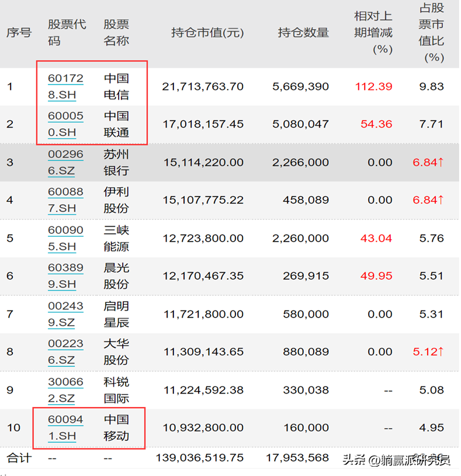Open stock code link 002966.SZ
This screenshot has width=461, height=476.
(x=65, y=163)
